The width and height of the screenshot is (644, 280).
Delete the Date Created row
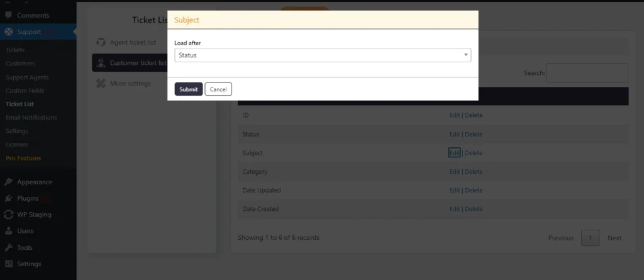pos(474,209)
